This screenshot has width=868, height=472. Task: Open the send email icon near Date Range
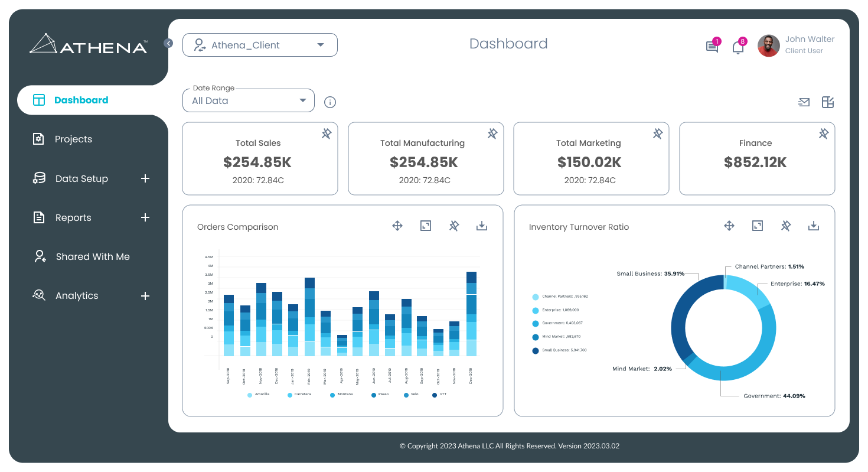pos(804,102)
